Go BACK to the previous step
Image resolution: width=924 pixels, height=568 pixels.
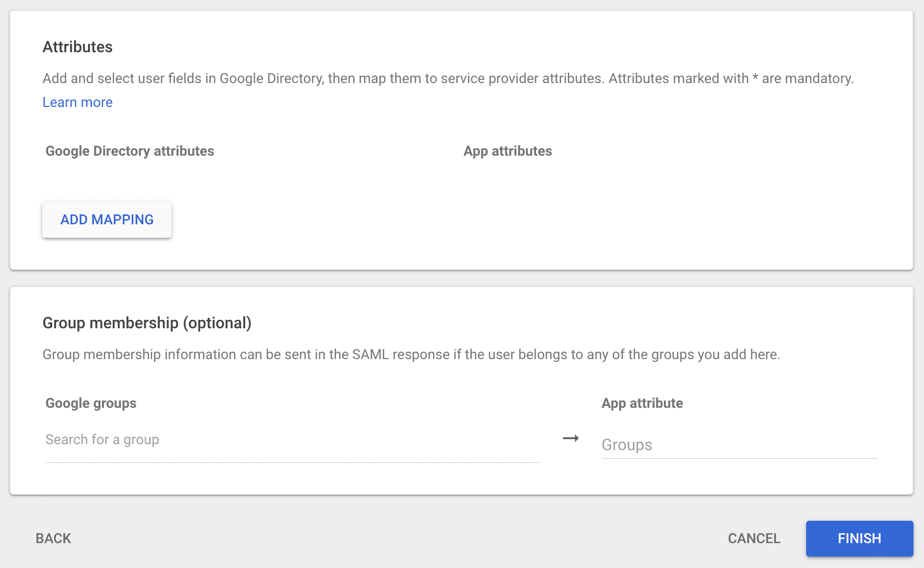coord(53,538)
